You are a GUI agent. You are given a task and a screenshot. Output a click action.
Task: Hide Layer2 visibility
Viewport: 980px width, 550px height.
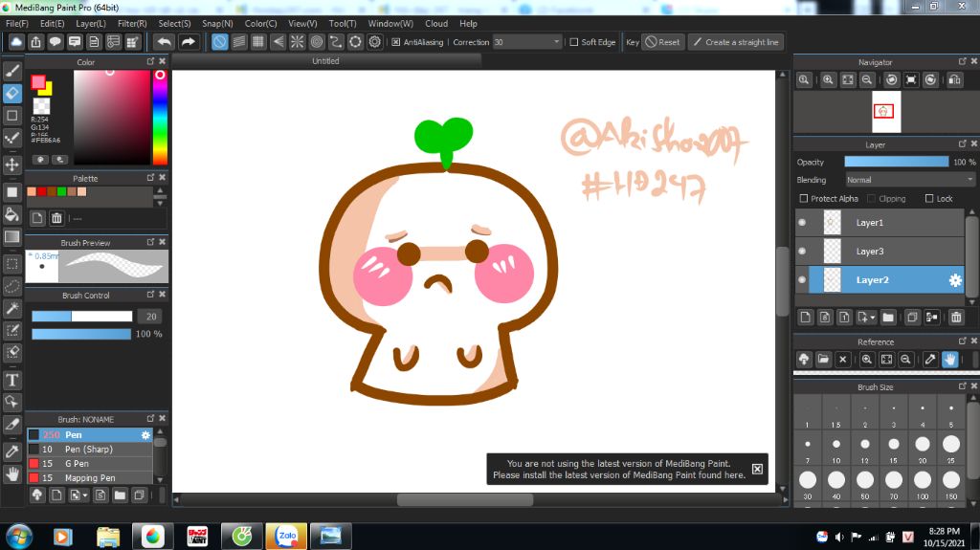[x=802, y=280]
